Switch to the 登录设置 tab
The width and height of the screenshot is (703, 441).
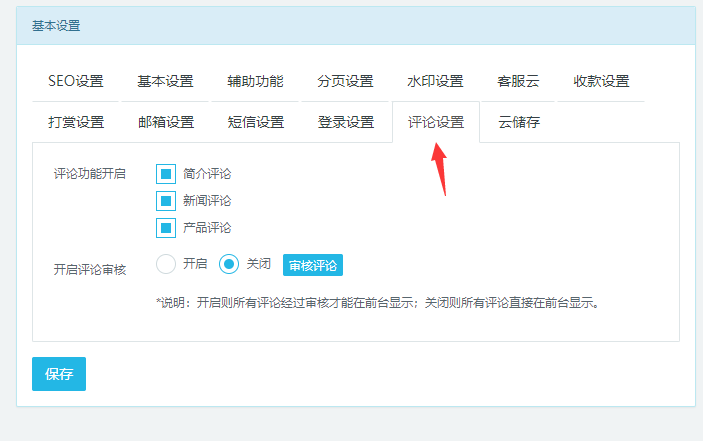(x=345, y=123)
